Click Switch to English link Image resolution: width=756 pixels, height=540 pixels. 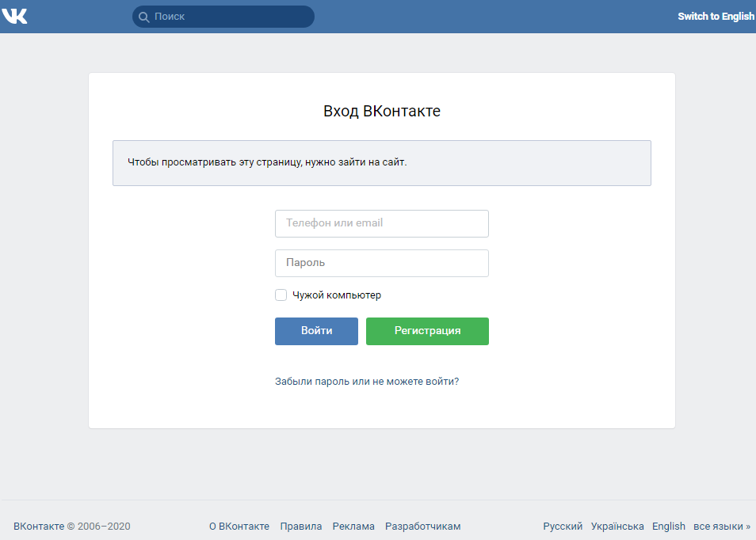[716, 17]
